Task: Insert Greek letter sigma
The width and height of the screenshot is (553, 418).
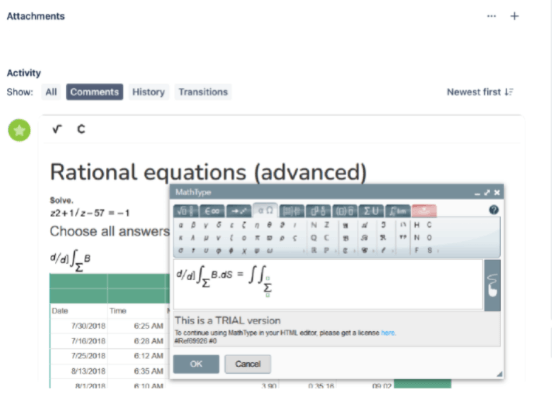Action: [181, 250]
